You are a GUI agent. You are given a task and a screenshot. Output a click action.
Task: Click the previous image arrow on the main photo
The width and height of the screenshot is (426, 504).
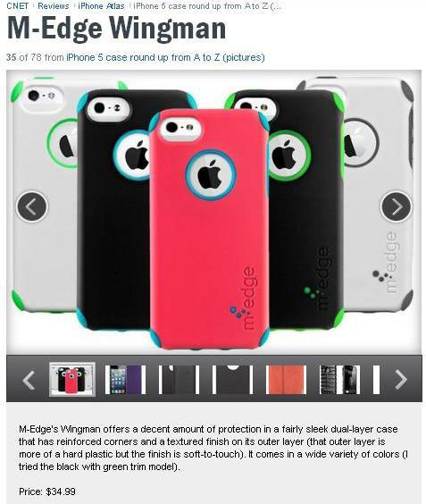32,206
